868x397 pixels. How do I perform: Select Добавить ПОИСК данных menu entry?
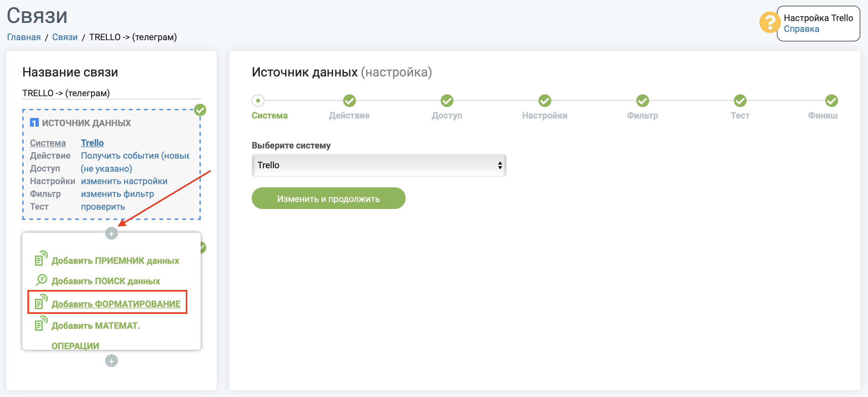click(x=106, y=281)
